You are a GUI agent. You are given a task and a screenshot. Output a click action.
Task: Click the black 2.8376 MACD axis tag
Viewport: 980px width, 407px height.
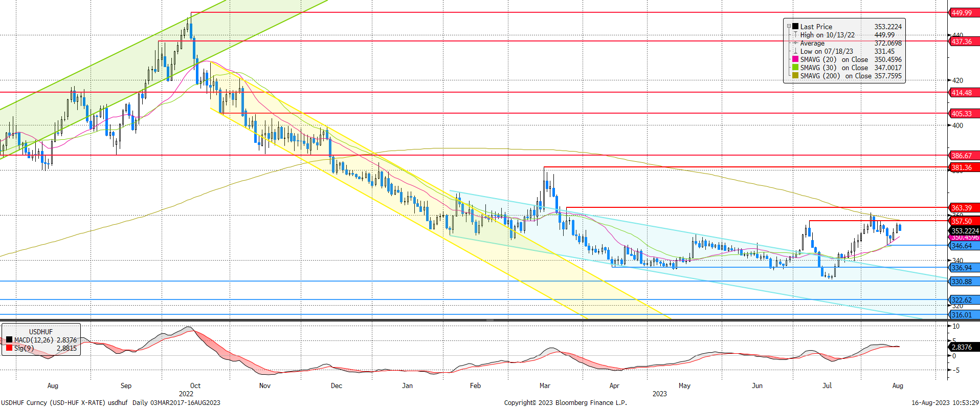[964, 347]
